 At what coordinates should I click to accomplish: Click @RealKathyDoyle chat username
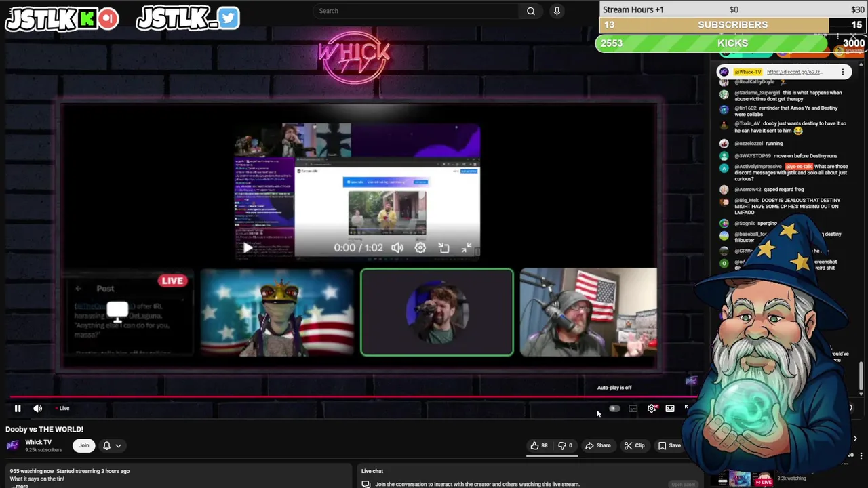click(x=754, y=82)
